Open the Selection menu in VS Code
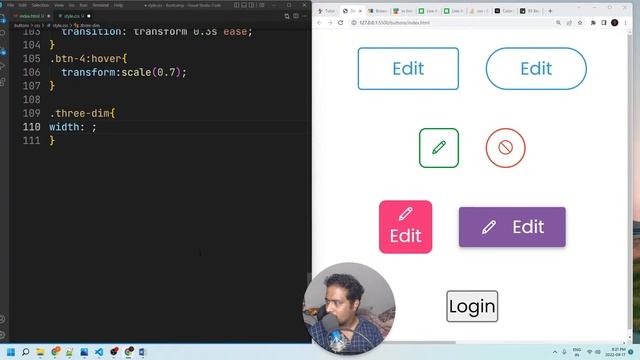 click(x=40, y=5)
